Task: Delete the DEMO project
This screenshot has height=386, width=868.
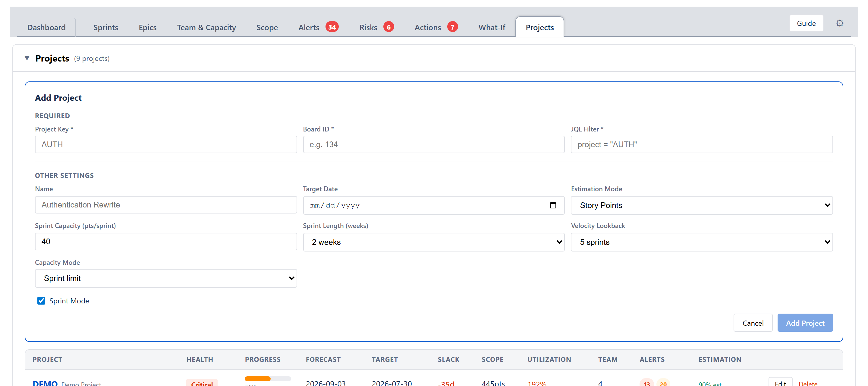Action: point(808,383)
